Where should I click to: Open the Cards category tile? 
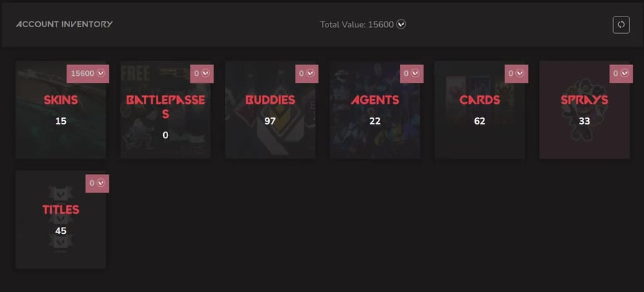click(479, 109)
